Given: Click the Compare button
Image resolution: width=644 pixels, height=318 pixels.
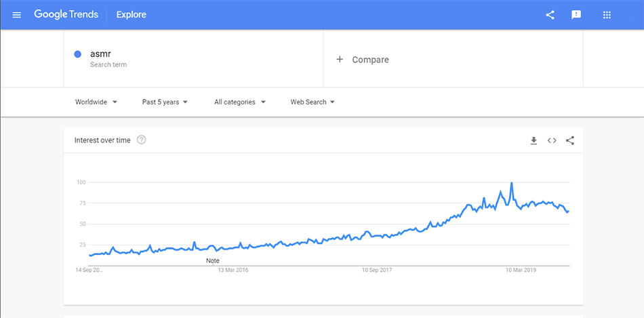Looking at the screenshot, I should [362, 60].
